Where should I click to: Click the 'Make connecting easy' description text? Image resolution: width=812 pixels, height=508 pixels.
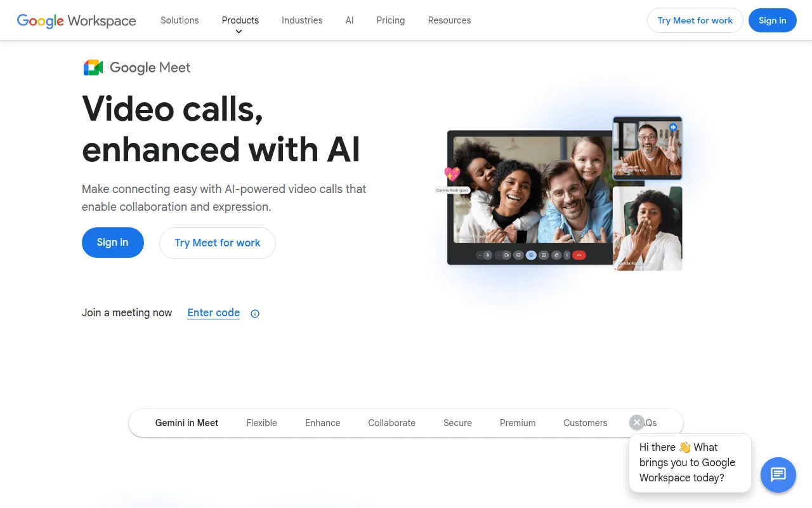pos(224,197)
